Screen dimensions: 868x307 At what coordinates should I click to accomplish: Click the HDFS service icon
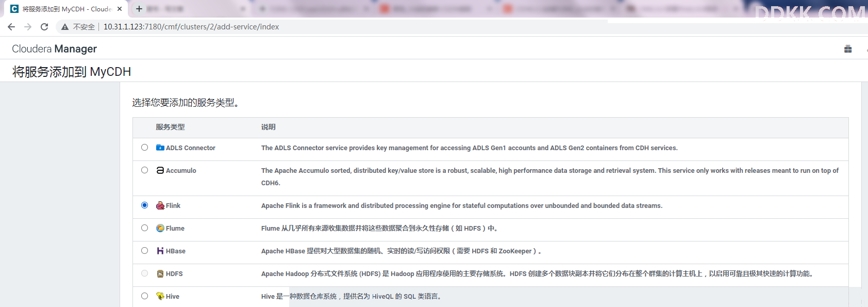pos(160,273)
